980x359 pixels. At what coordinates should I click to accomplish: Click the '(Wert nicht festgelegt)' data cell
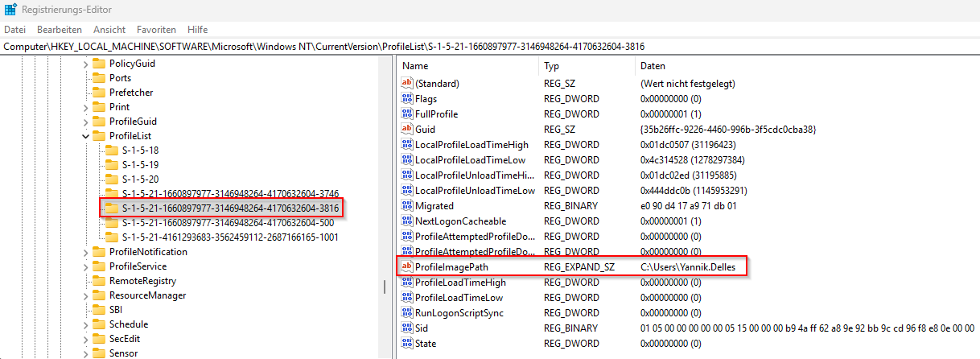(x=688, y=84)
